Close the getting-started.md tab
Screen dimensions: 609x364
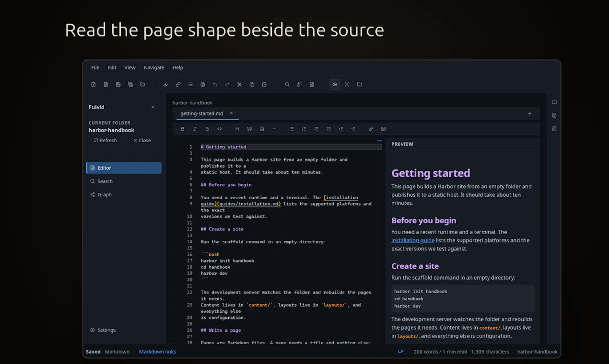click(231, 113)
